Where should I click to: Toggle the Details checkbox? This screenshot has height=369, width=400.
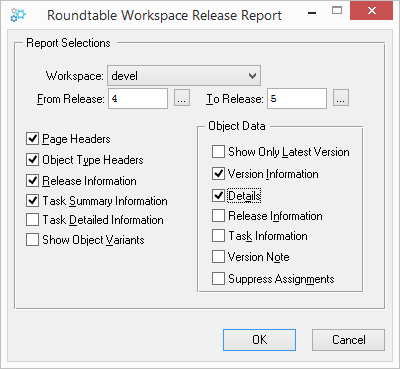pos(218,196)
